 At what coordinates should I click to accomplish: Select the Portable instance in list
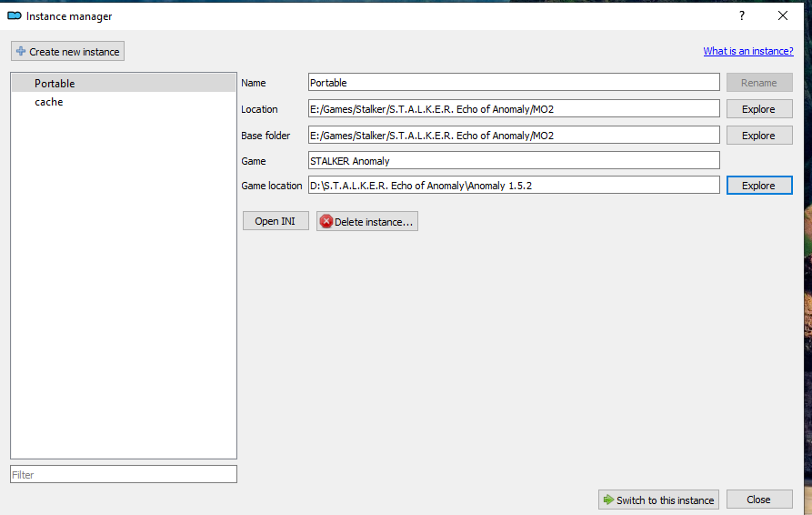[x=124, y=84]
